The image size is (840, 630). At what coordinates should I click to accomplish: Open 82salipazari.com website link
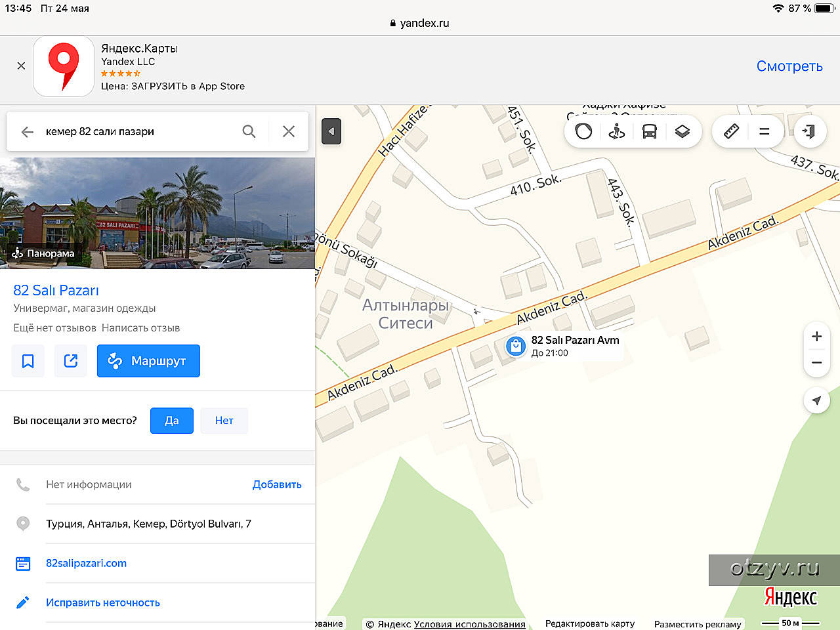pos(86,563)
